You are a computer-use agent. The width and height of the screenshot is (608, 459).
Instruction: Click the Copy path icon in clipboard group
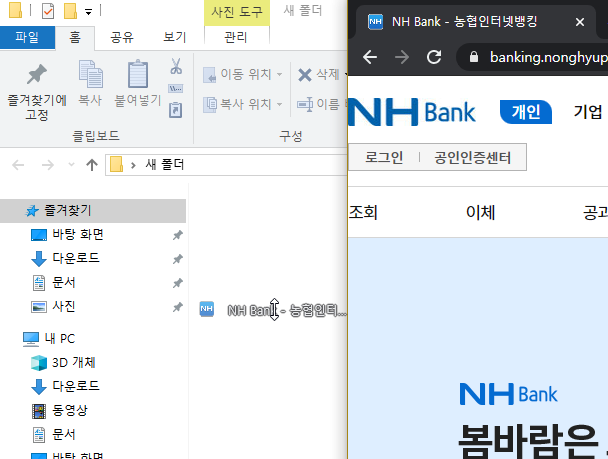point(176,88)
